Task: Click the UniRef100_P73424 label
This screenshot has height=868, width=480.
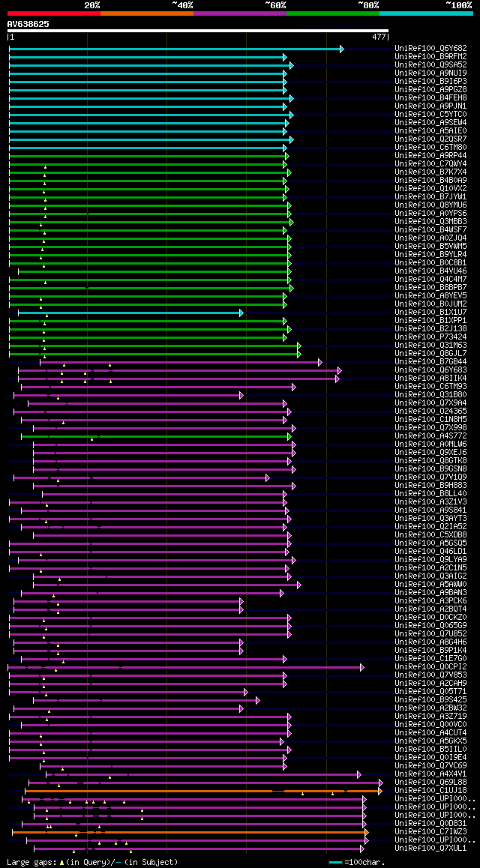Action: [x=430, y=337]
